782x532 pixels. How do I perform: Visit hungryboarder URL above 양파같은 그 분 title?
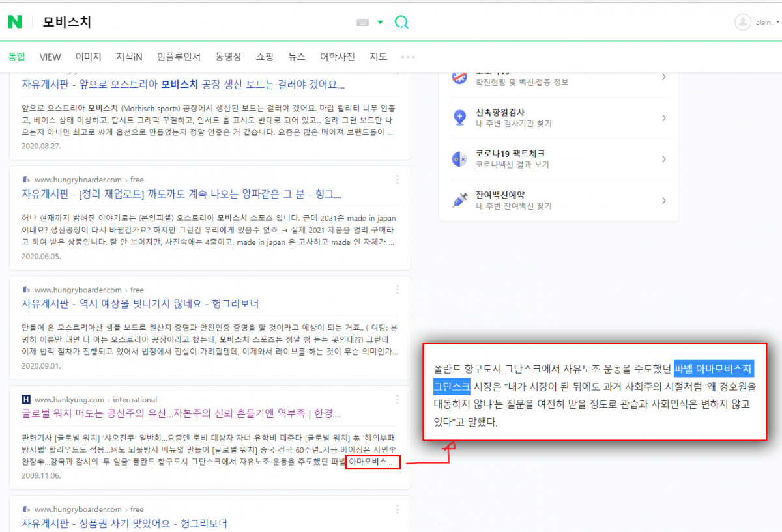(89, 180)
